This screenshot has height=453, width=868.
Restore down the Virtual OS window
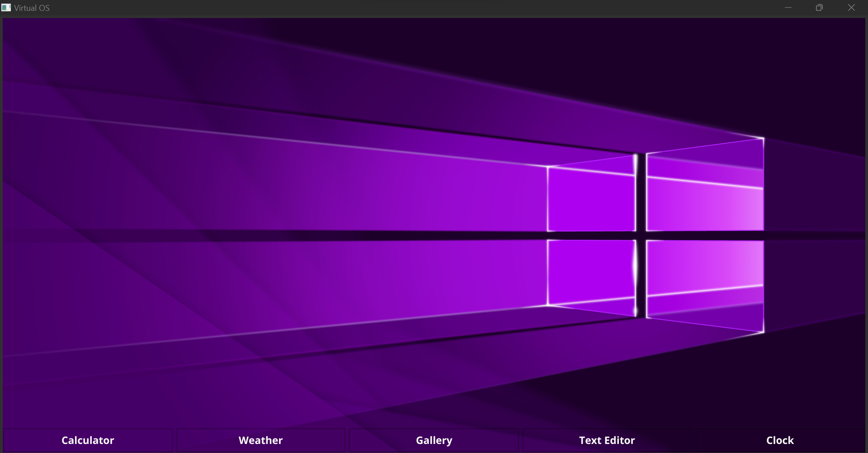coord(819,8)
